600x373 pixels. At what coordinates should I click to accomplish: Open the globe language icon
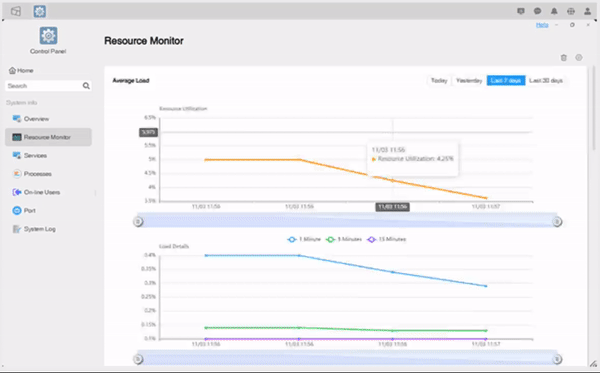tap(571, 11)
